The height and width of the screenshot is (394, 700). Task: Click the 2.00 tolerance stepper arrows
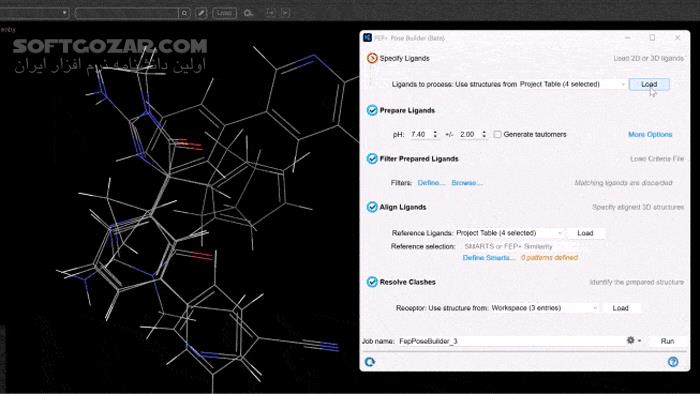pyautogui.click(x=484, y=134)
